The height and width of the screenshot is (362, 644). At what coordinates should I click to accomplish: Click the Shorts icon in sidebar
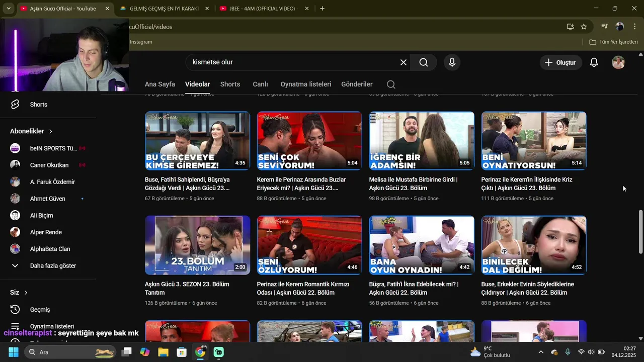tap(15, 105)
